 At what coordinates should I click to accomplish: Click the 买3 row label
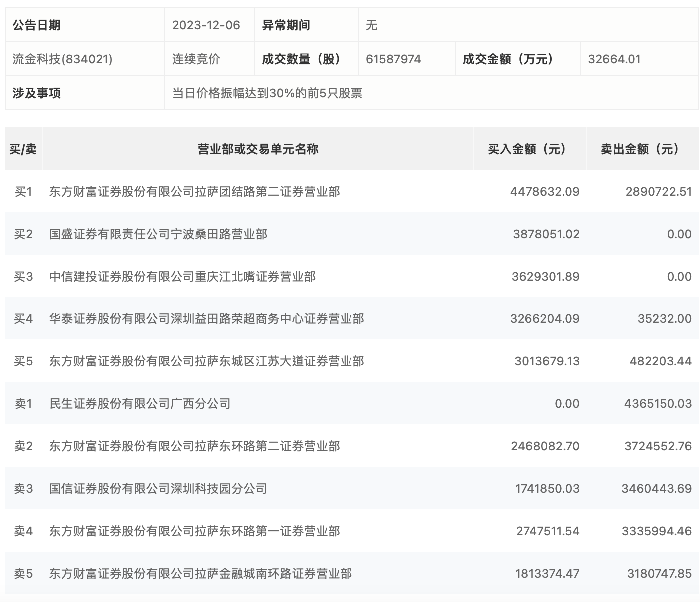[x=23, y=277]
